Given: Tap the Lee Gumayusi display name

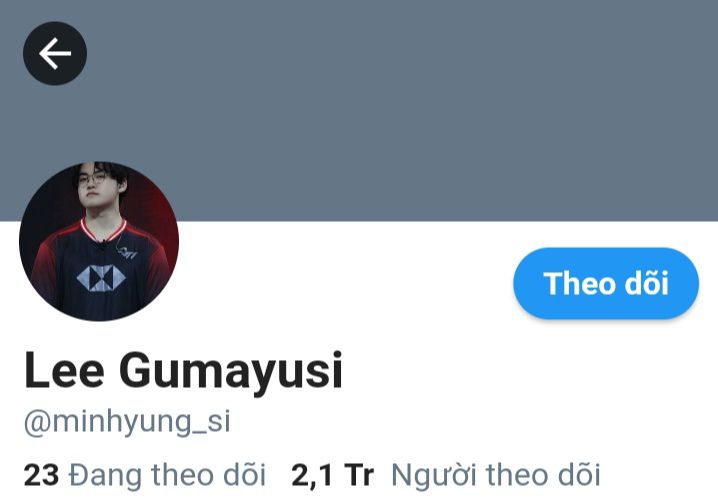Looking at the screenshot, I should [x=183, y=371].
